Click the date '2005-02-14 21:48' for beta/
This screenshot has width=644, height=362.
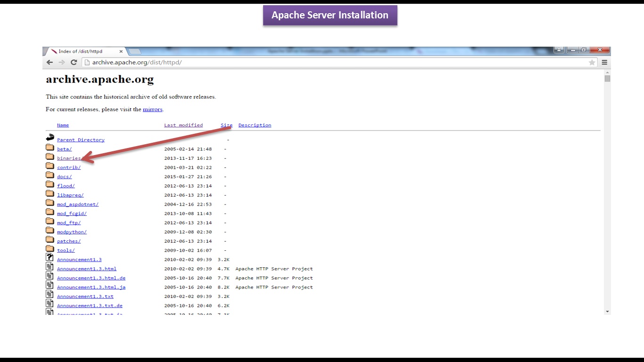tap(188, 149)
